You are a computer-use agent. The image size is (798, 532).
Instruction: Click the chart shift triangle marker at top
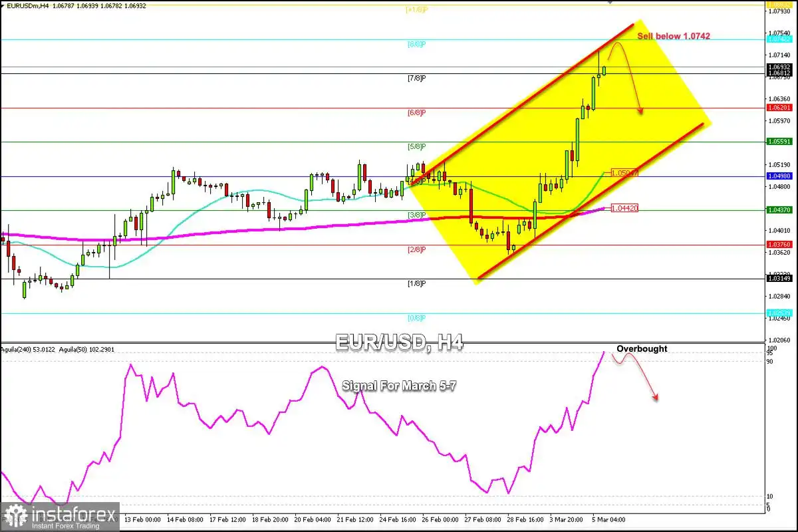[610, 2]
